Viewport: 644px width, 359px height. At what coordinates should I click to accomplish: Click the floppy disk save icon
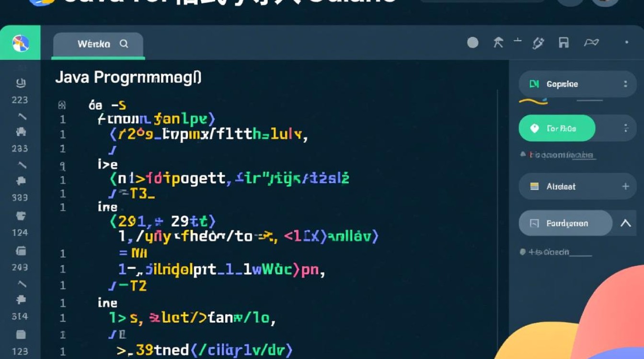(564, 43)
